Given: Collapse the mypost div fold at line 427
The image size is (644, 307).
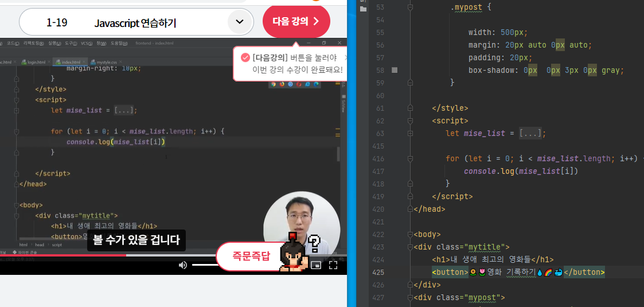Looking at the screenshot, I should coord(410,298).
